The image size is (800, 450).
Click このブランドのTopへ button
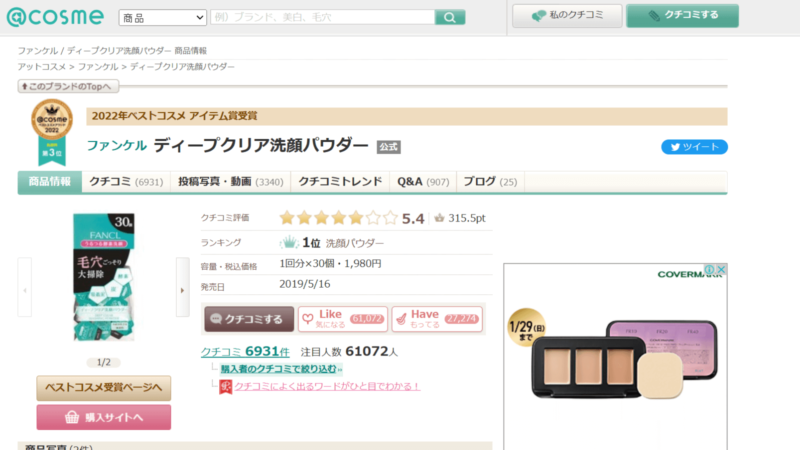(x=68, y=86)
